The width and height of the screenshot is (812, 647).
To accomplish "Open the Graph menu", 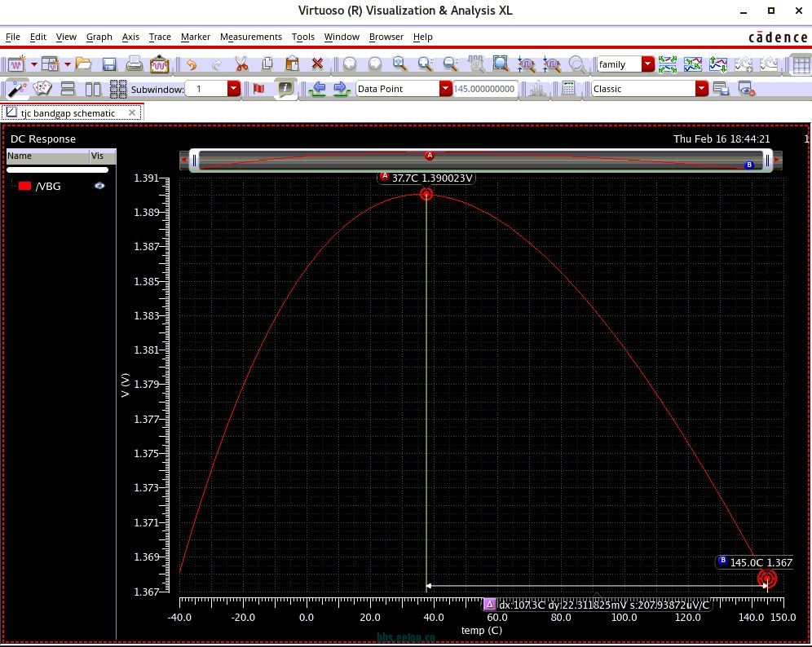I will coord(99,37).
